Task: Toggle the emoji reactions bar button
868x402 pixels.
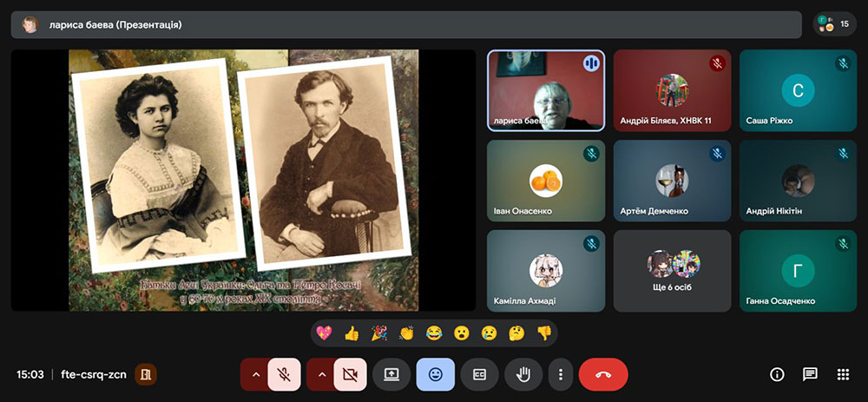Action: (435, 374)
